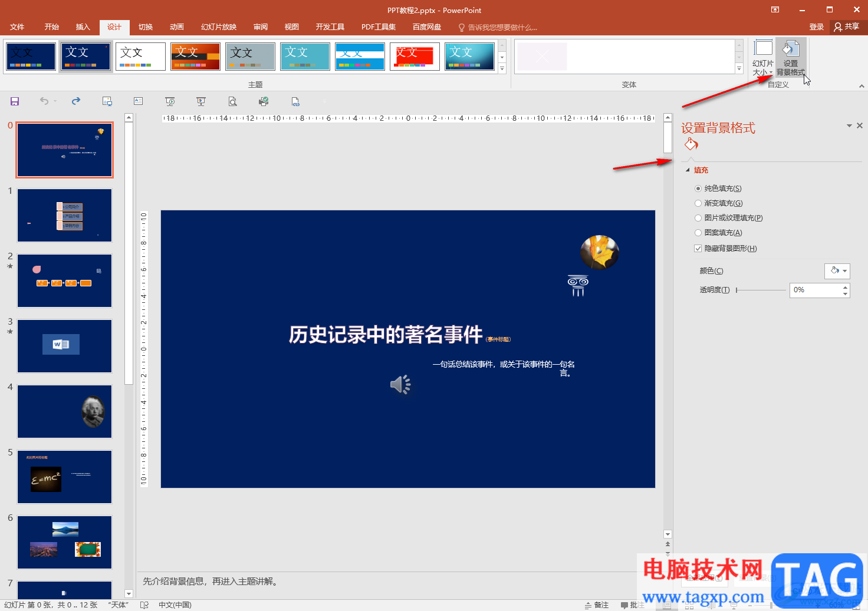Open the task pane options dropdown arrow
This screenshot has width=868, height=611.
click(849, 125)
